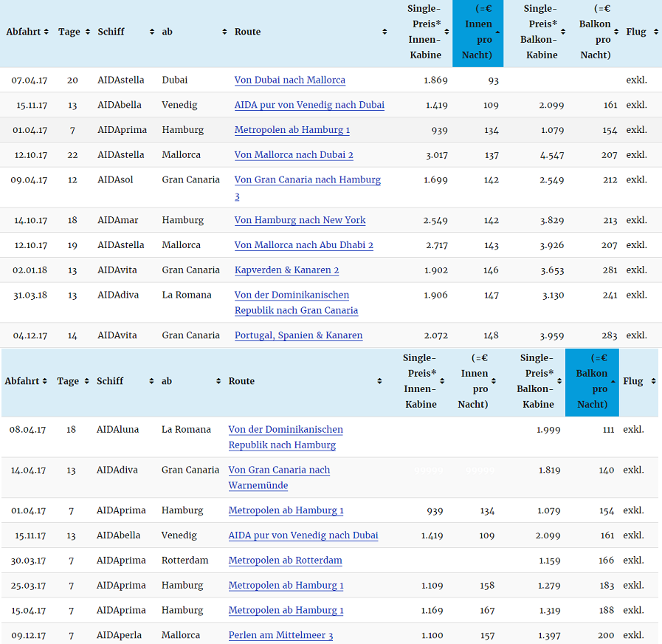662x644 pixels.
Task: Sort bottom table by Tage arrows
Action: tap(86, 381)
